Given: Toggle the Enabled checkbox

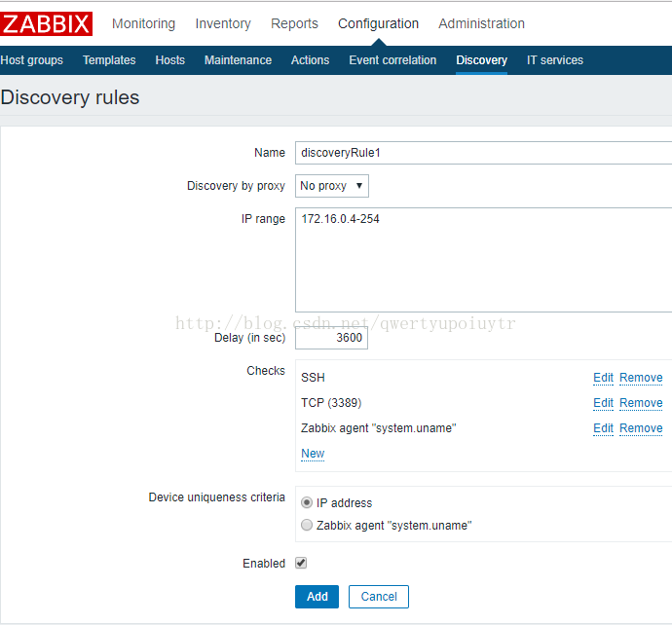Looking at the screenshot, I should click(301, 563).
